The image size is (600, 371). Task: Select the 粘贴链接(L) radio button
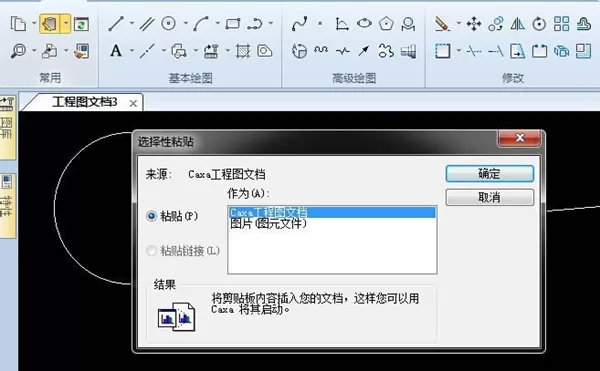[x=152, y=251]
